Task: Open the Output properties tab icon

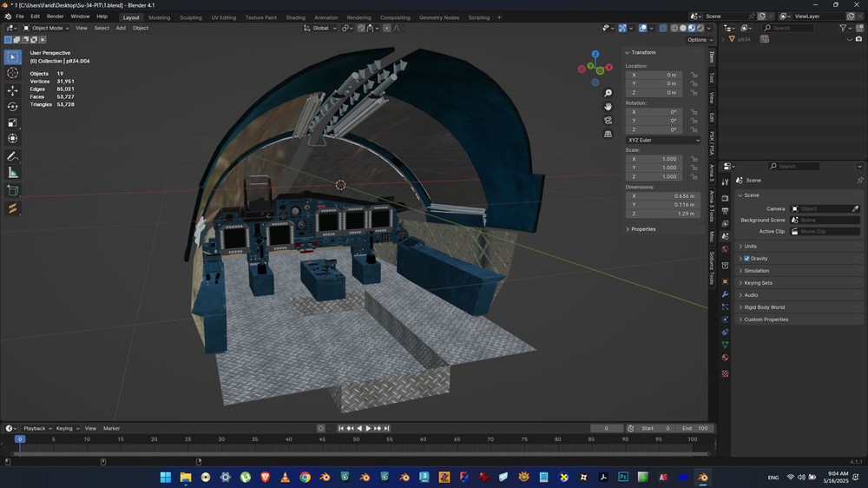Action: 725,210
